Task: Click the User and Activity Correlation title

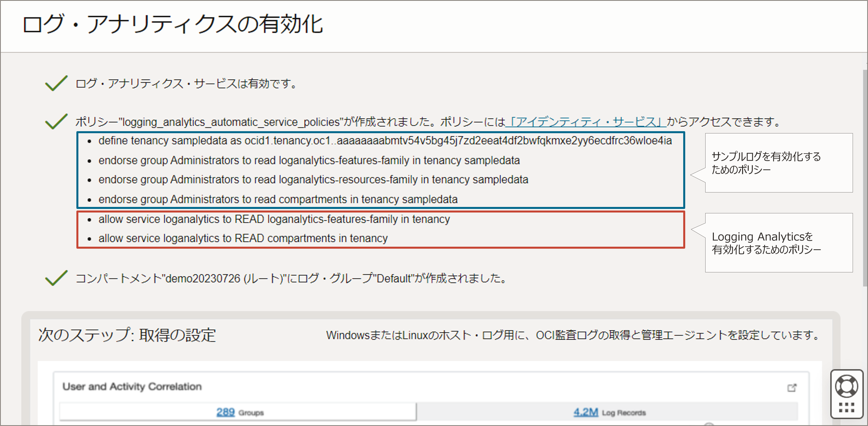Action: pos(132,387)
